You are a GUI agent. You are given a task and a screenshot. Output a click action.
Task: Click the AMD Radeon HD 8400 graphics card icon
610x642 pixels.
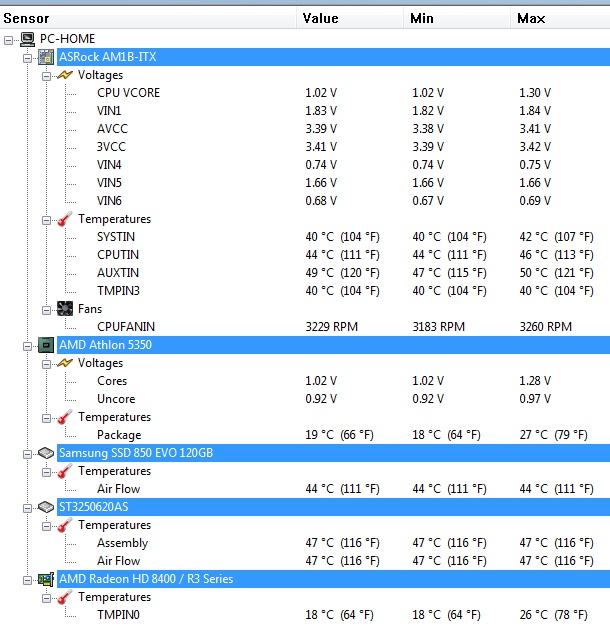46,579
